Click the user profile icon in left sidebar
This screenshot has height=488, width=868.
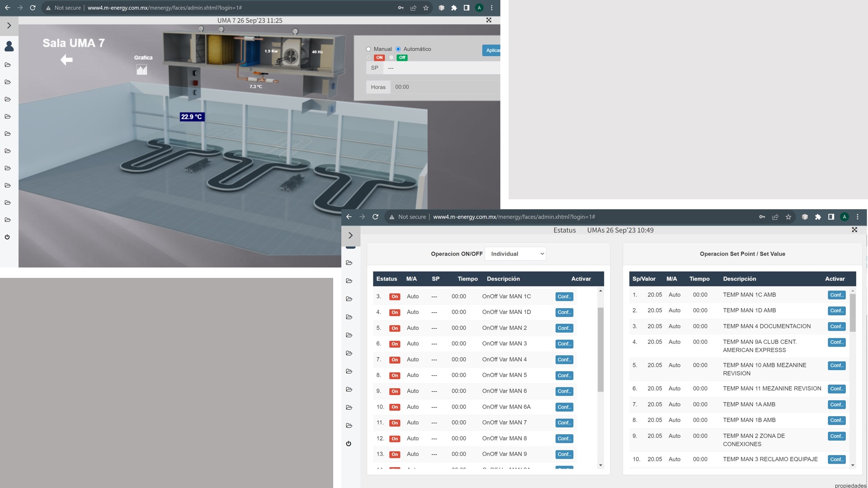click(9, 46)
